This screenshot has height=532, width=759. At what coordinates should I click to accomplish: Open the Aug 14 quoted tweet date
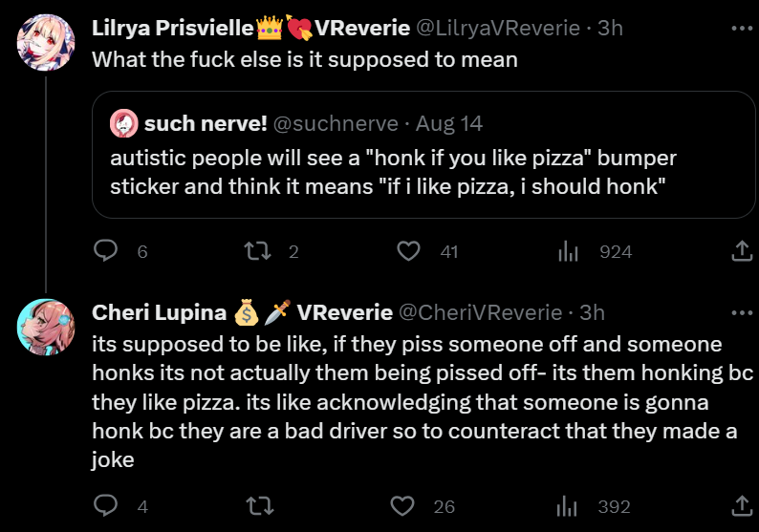[x=450, y=123]
